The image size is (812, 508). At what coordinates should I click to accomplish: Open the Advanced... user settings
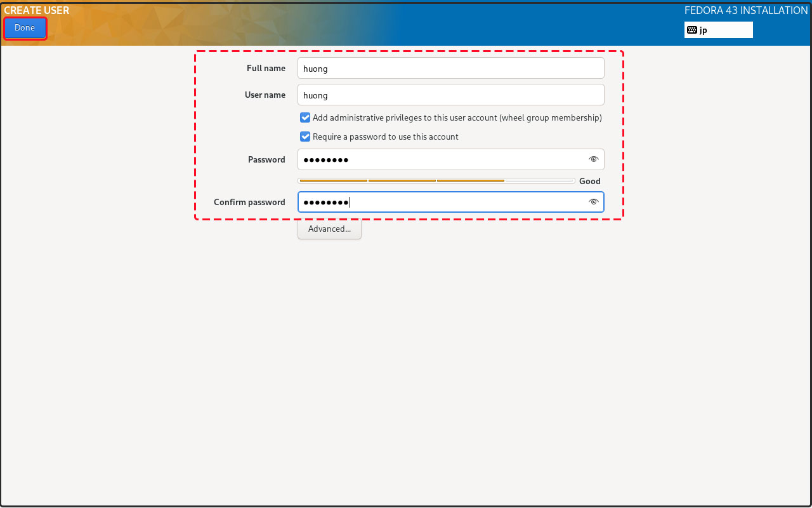pyautogui.click(x=329, y=229)
